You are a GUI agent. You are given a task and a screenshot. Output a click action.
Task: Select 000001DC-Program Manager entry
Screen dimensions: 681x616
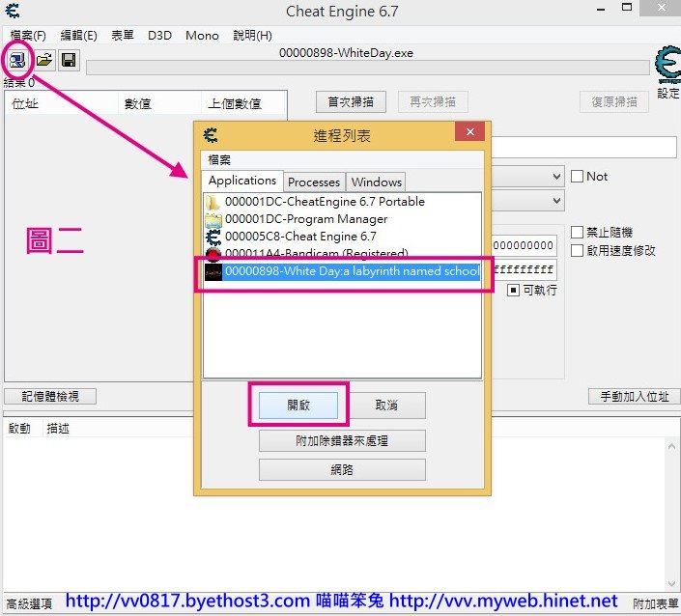click(342, 220)
